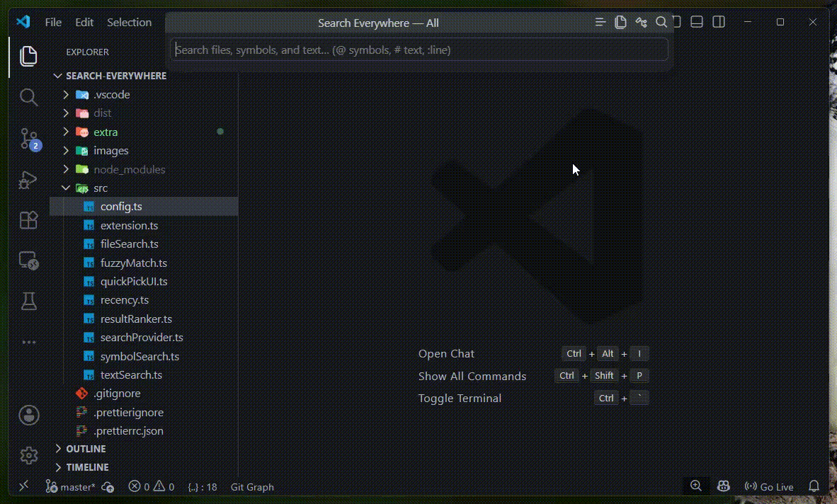Show problems: errors and warnings count
Viewport: 837px width, 504px height.
(x=152, y=487)
